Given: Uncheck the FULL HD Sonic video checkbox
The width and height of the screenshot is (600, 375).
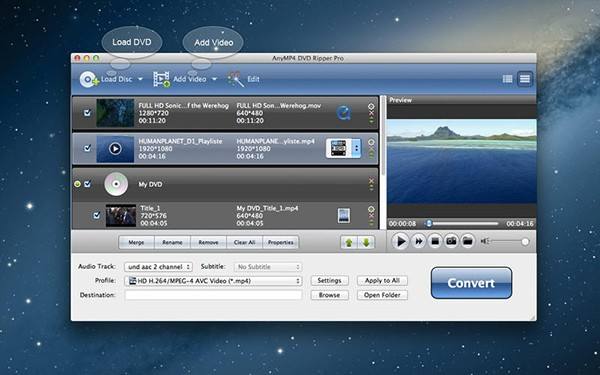Looking at the screenshot, I should (88, 112).
